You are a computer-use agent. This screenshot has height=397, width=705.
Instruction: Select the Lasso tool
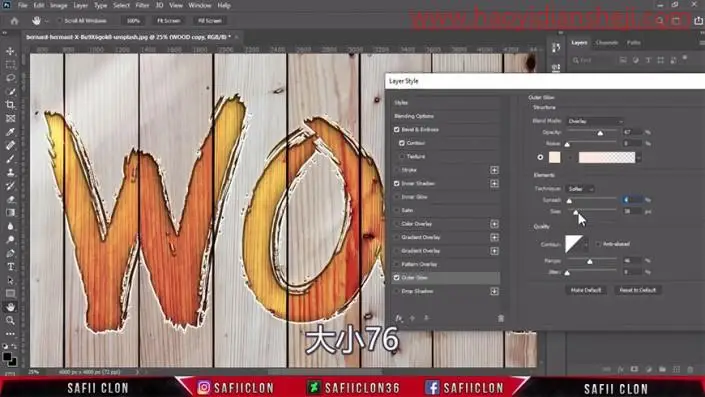coord(10,78)
